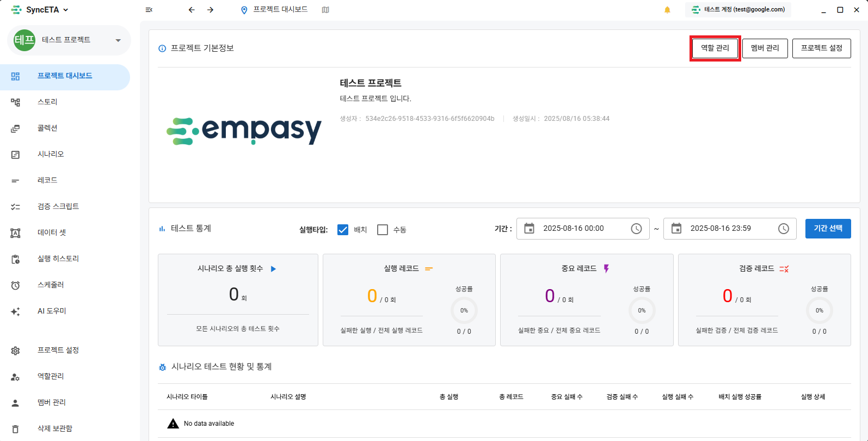Navigate back with left arrow
868x441 pixels.
click(192, 10)
